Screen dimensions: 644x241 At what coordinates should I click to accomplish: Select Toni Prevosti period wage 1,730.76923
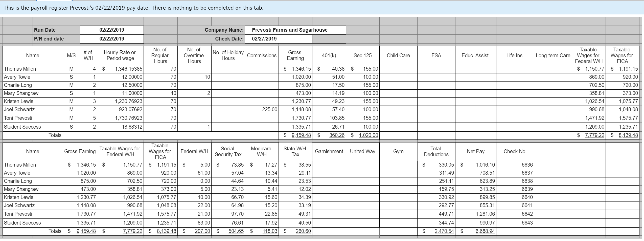point(120,118)
